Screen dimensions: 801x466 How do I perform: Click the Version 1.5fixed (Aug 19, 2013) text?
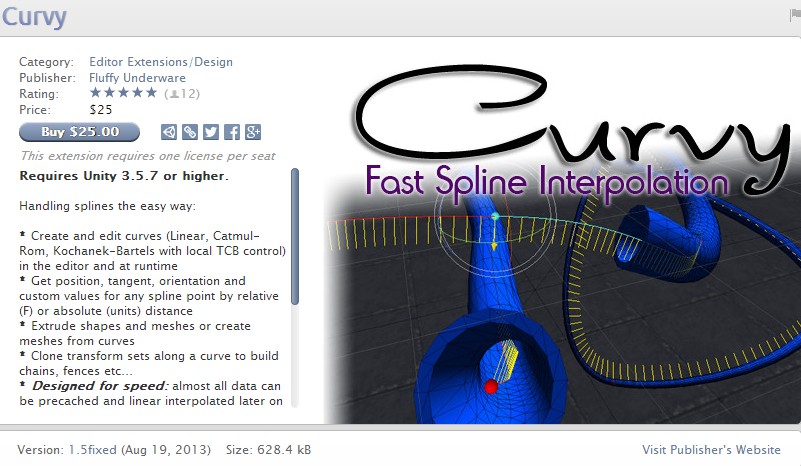tap(114, 450)
